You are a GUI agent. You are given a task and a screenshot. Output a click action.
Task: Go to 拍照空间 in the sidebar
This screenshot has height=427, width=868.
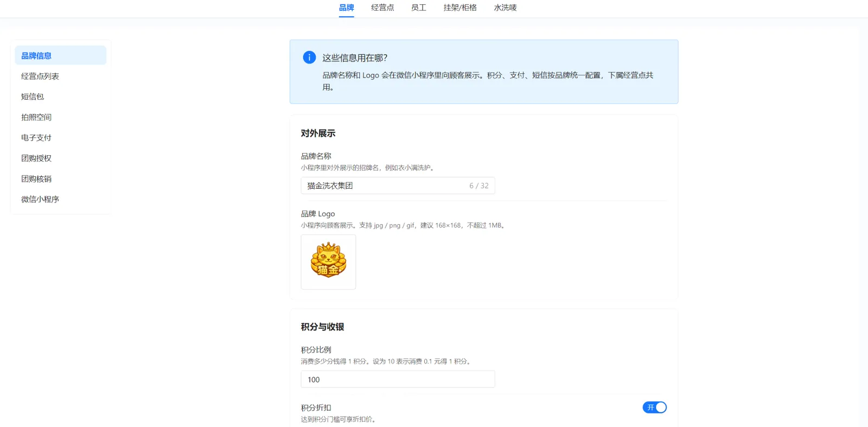tap(60, 117)
